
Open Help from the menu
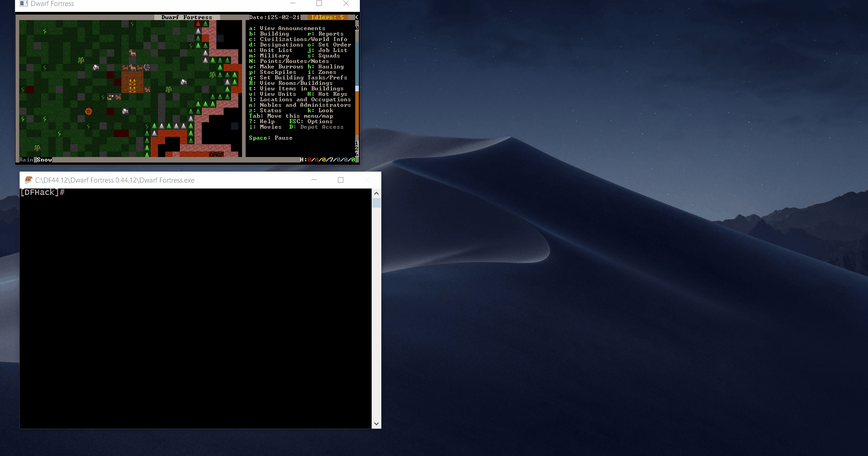click(262, 121)
